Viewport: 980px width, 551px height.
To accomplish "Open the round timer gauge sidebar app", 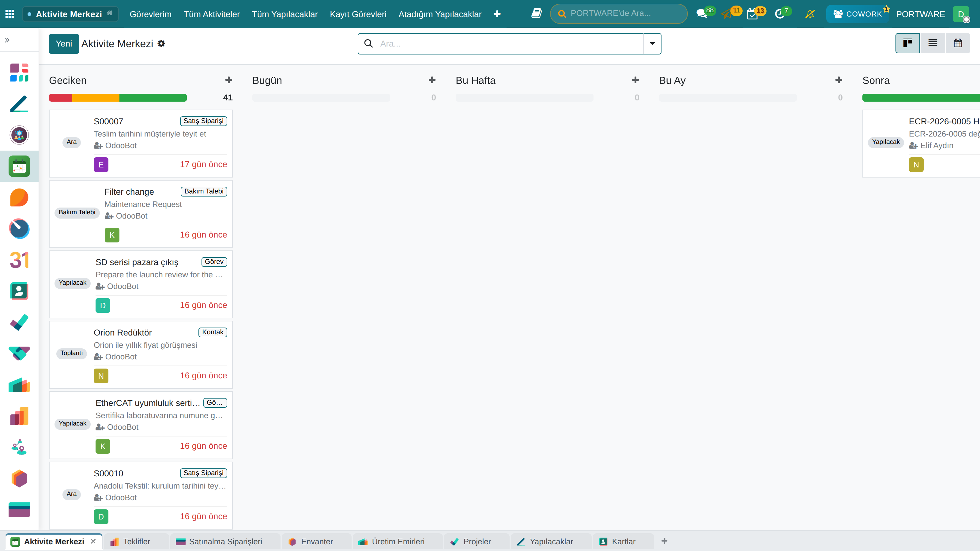I will [19, 229].
